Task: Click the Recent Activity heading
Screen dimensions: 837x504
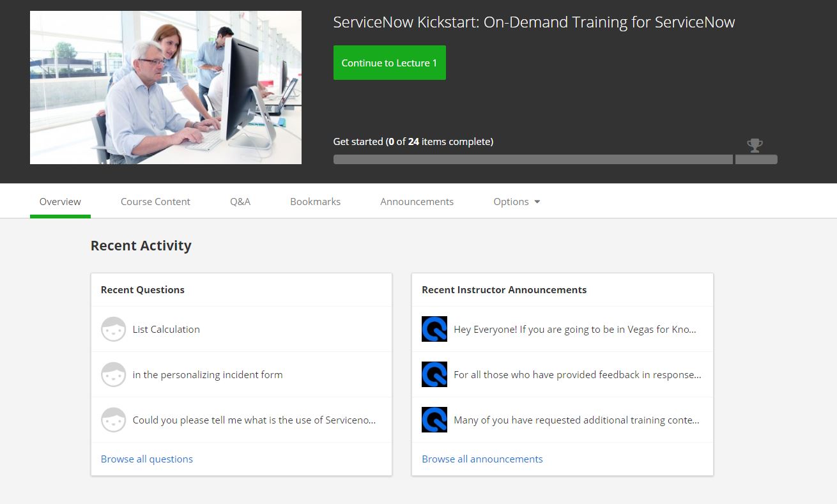Action: click(141, 245)
